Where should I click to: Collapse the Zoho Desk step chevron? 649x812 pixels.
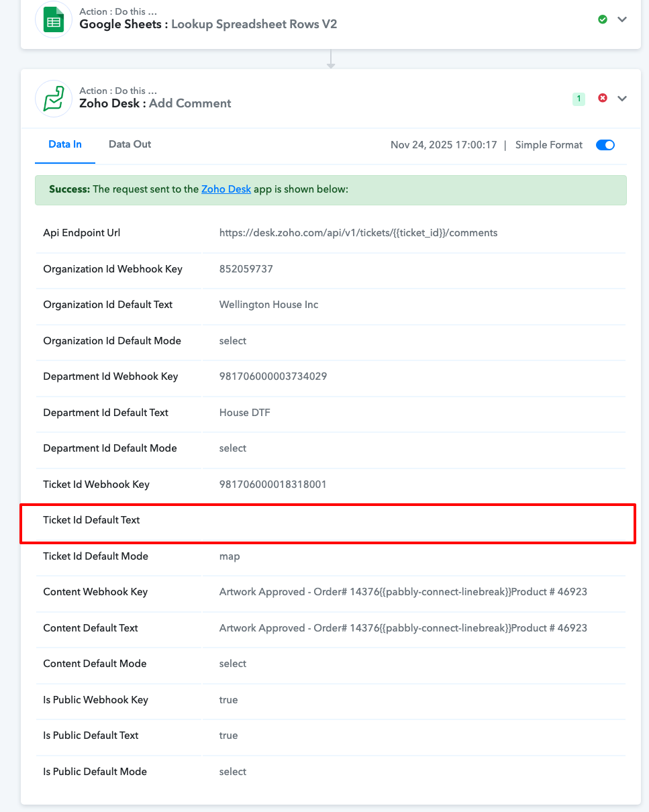click(622, 99)
